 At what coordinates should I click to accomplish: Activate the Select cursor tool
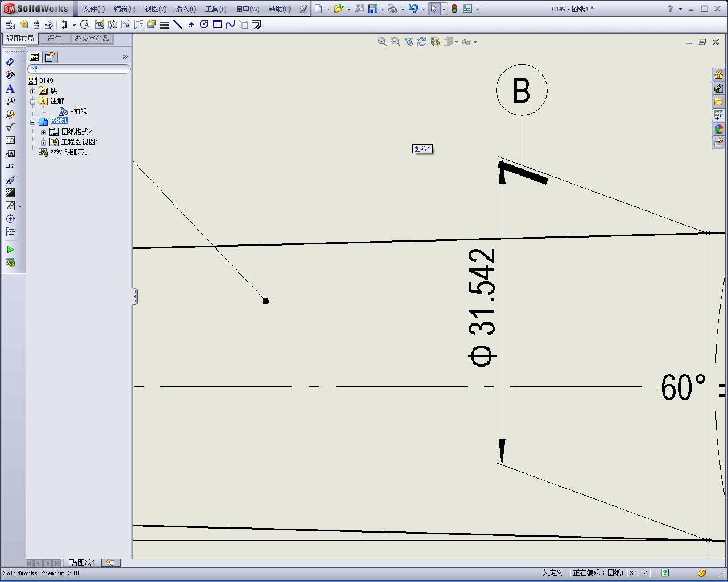coord(434,9)
